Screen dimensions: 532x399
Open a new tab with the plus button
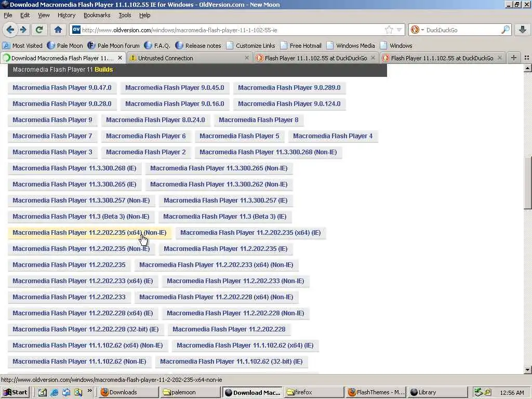coord(514,58)
